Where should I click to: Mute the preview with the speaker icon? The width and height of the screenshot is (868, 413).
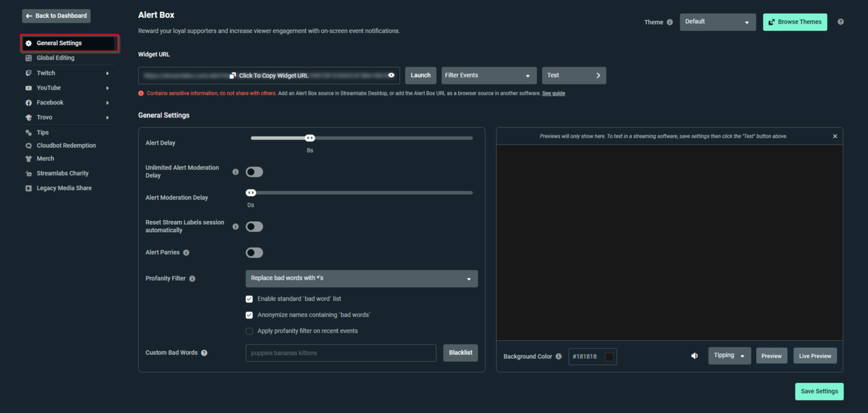(x=694, y=356)
